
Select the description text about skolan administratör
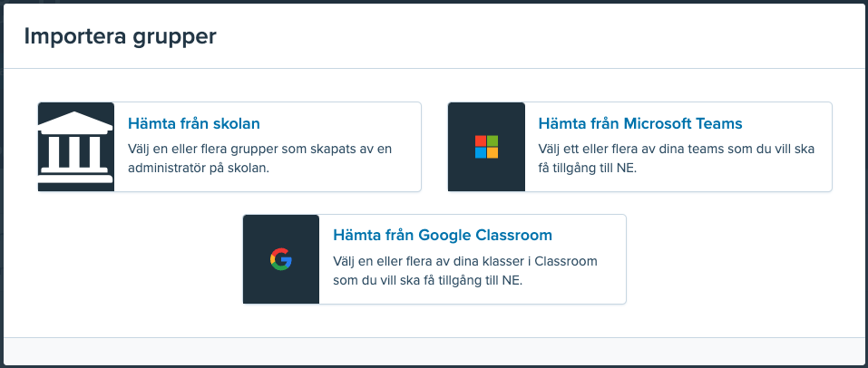click(259, 159)
